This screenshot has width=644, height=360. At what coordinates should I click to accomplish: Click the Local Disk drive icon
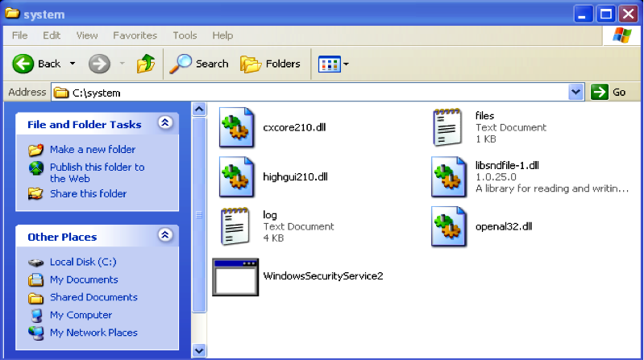[x=36, y=263]
